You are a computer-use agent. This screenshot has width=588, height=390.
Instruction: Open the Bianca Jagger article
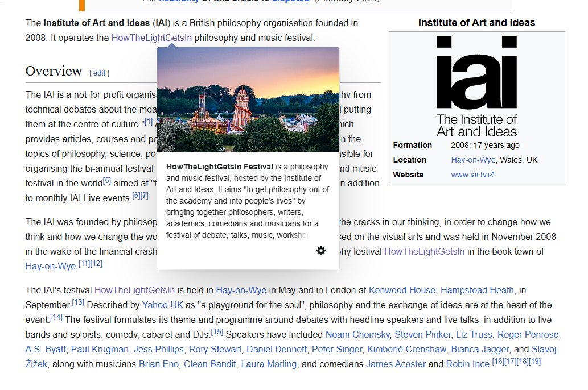coord(480,350)
